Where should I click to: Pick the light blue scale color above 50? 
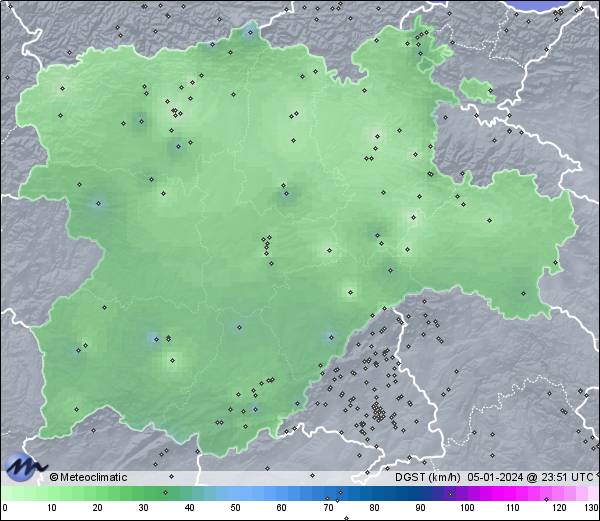tap(235, 493)
